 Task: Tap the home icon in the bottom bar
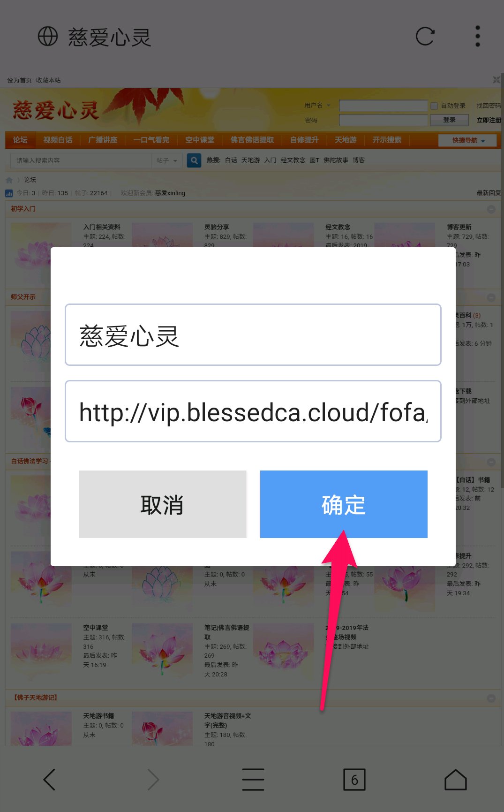456,780
